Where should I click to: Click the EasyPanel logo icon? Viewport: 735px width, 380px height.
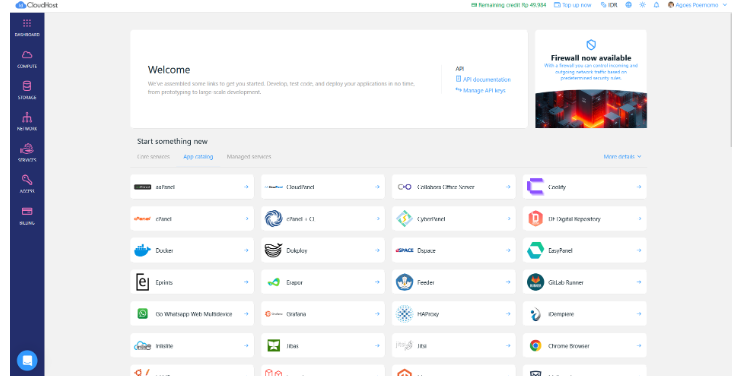click(x=535, y=251)
